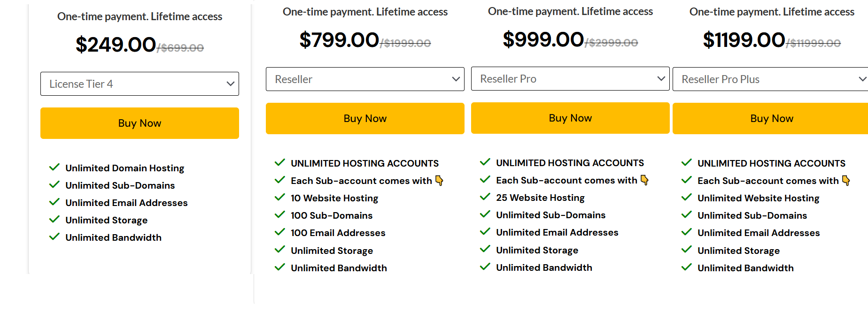The height and width of the screenshot is (313, 868).
Task: Click 100 Sub-Domains feature text
Action: (x=332, y=215)
